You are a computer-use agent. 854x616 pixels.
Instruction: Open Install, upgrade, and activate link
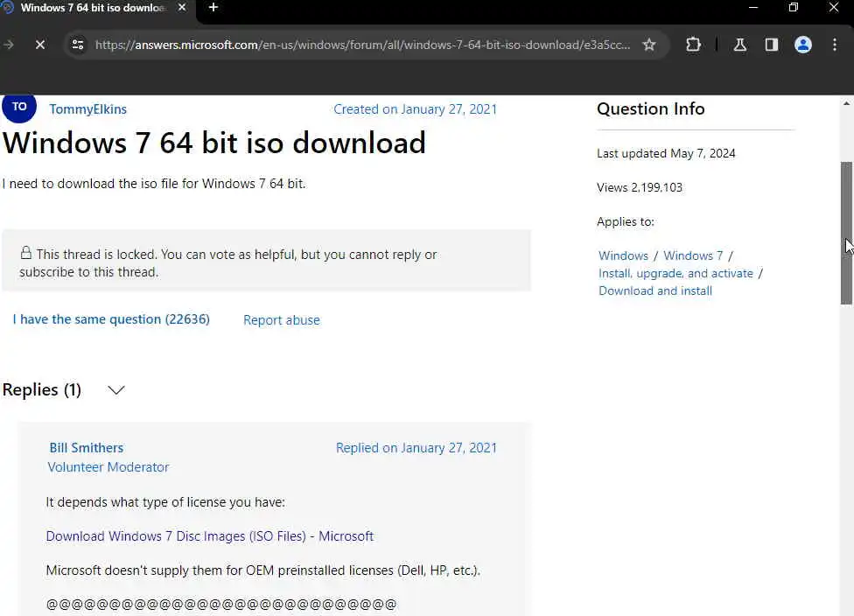[675, 273]
